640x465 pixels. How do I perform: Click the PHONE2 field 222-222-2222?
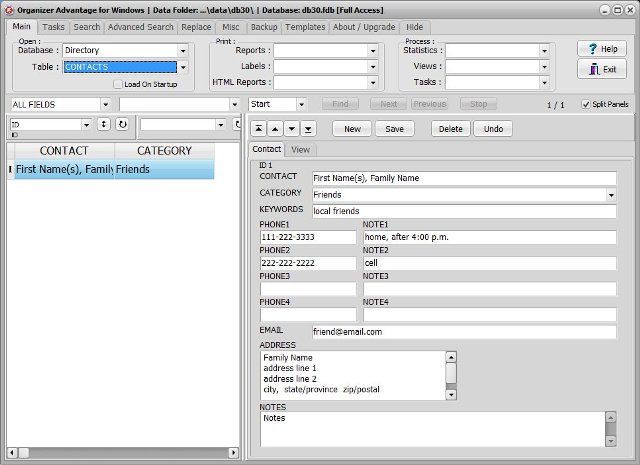point(308,263)
